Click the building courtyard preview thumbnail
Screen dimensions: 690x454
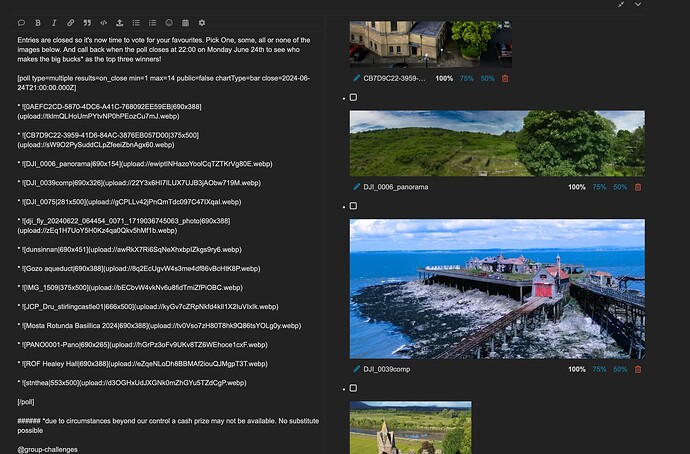(x=431, y=44)
